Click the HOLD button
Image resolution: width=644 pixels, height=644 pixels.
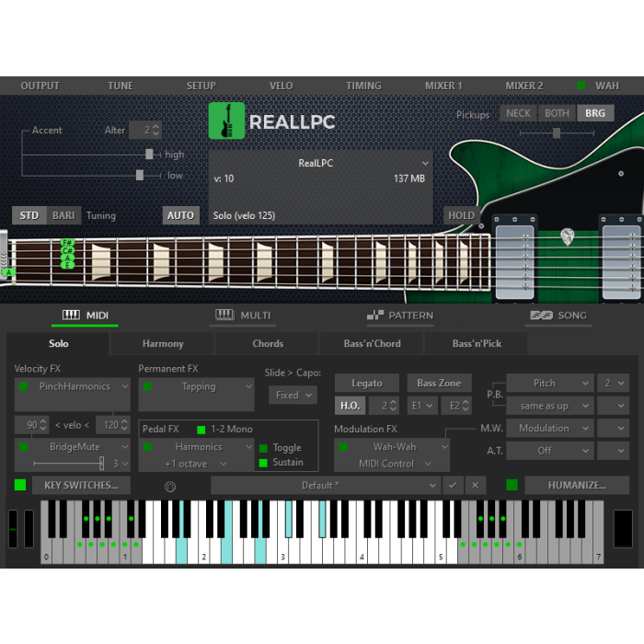pyautogui.click(x=461, y=215)
